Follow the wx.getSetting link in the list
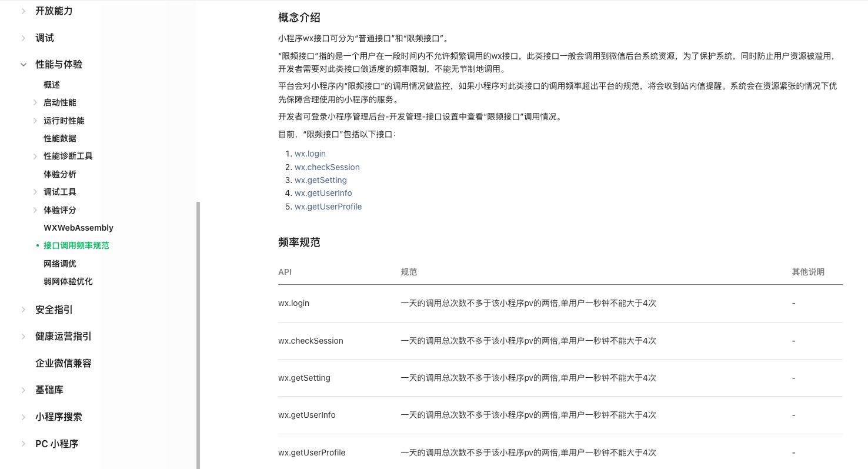This screenshot has height=469, width=868. pyautogui.click(x=321, y=180)
